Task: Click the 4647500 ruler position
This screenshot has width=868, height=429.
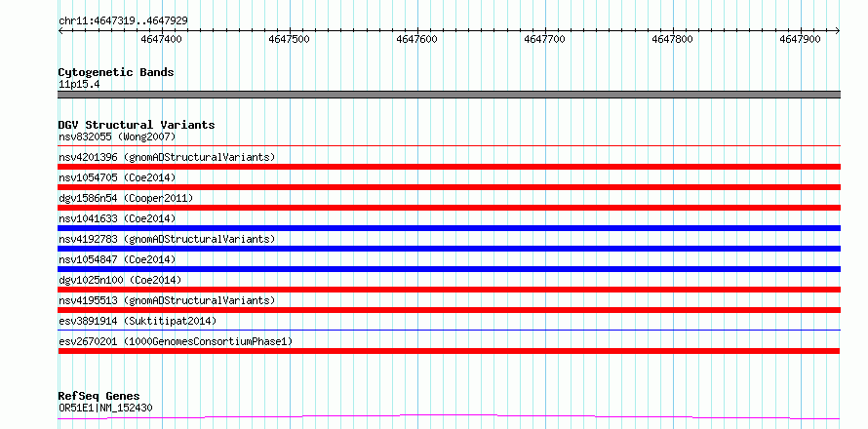Action: pos(289,39)
